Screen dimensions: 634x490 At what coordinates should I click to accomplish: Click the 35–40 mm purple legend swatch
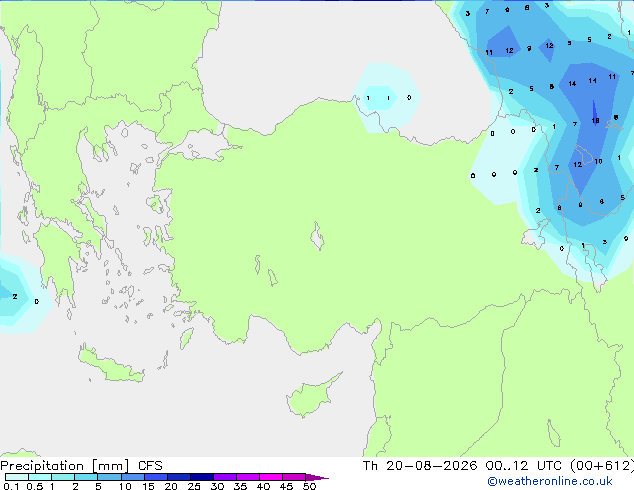[248, 477]
